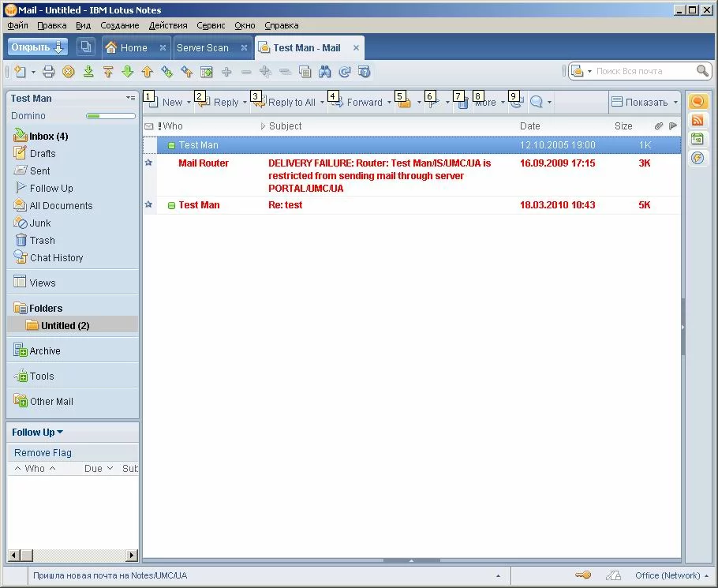Image resolution: width=718 pixels, height=588 pixels.
Task: Click the Открыть button
Action: 37,47
